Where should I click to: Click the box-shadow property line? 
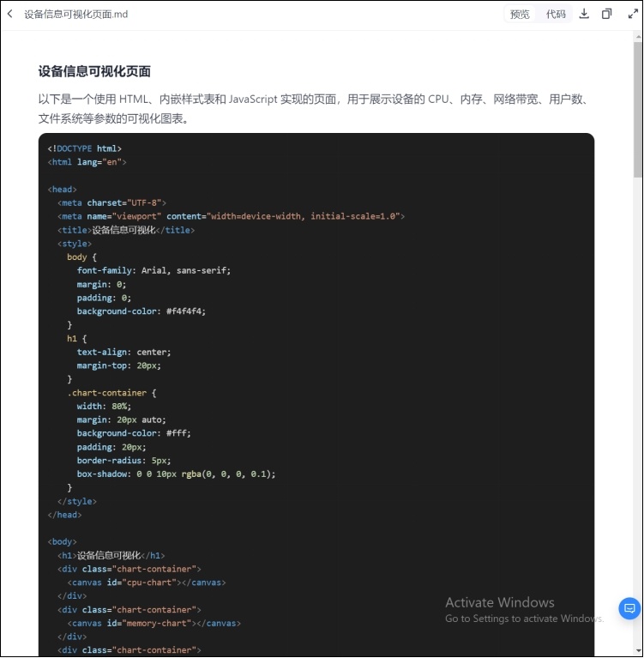[x=176, y=474]
